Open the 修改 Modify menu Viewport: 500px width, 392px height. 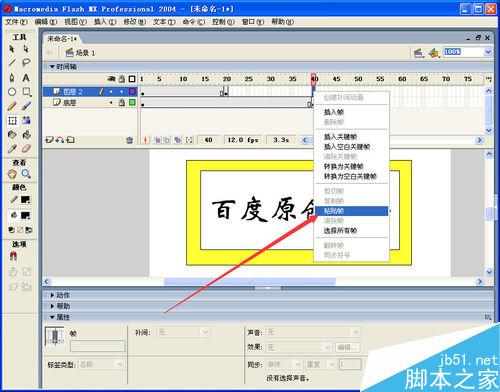click(x=134, y=22)
